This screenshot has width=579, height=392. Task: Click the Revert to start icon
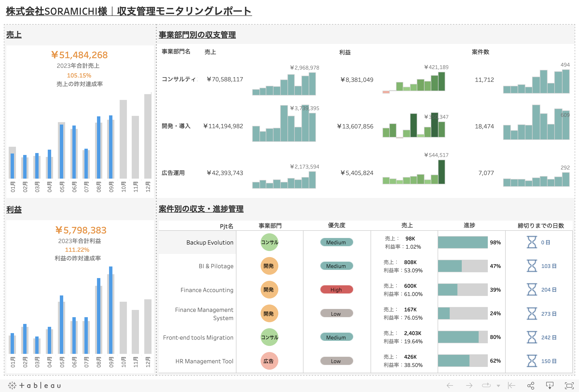(x=511, y=386)
